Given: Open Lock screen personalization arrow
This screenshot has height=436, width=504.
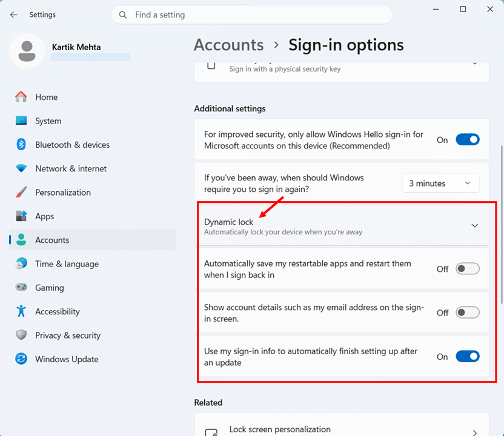Looking at the screenshot, I should click(x=475, y=433).
